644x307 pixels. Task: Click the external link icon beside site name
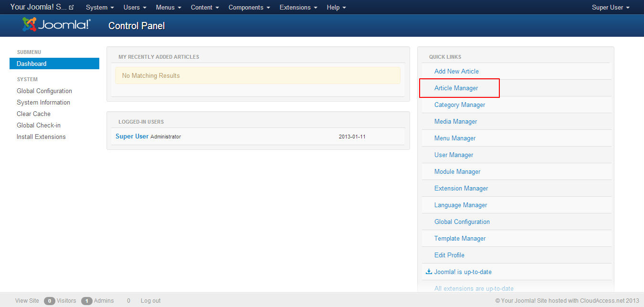coord(72,8)
